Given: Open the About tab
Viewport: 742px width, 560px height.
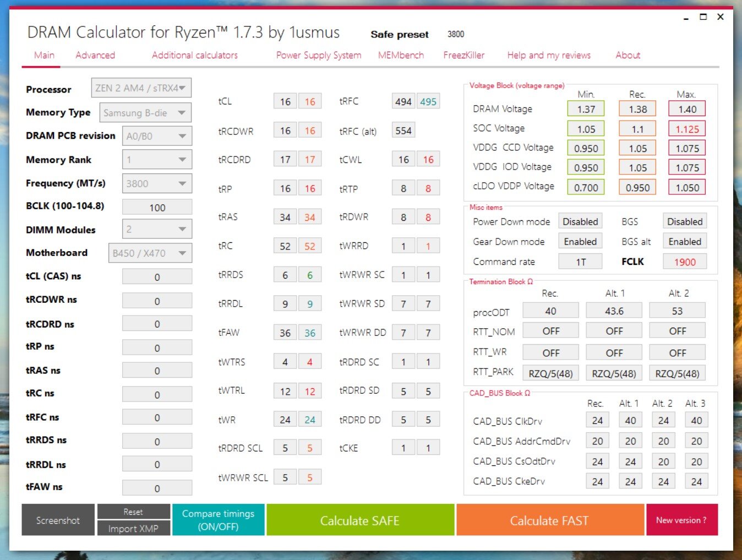Looking at the screenshot, I should [x=628, y=55].
